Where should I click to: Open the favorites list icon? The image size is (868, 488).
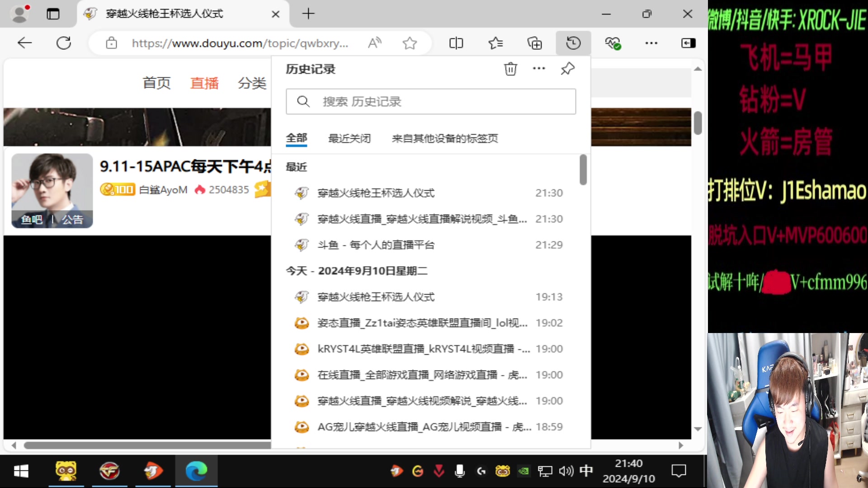click(x=495, y=43)
